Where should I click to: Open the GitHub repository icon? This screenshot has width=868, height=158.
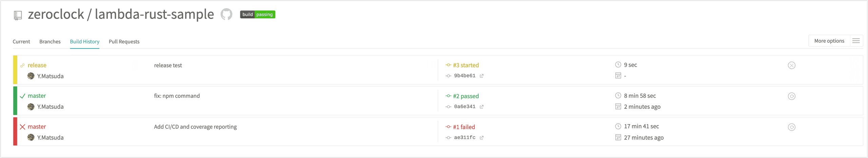226,14
